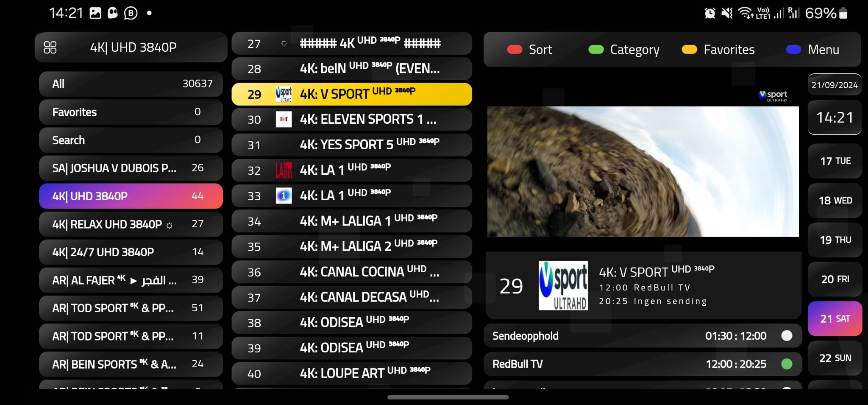This screenshot has height=405, width=868.
Task: Toggle the white dot on Sendeopphold program
Action: pyautogui.click(x=787, y=336)
